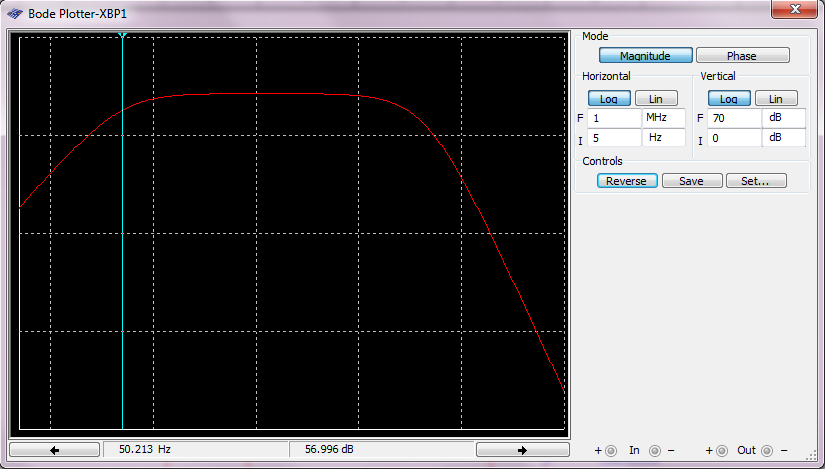825x470 pixels.
Task: Change horizontal initial unit Hz
Action: pos(664,137)
